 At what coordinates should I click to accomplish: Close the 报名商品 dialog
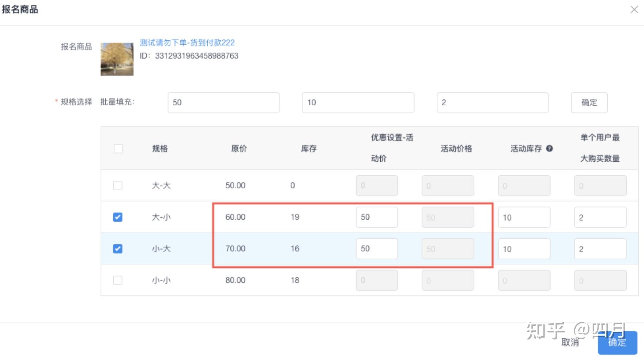[x=634, y=10]
